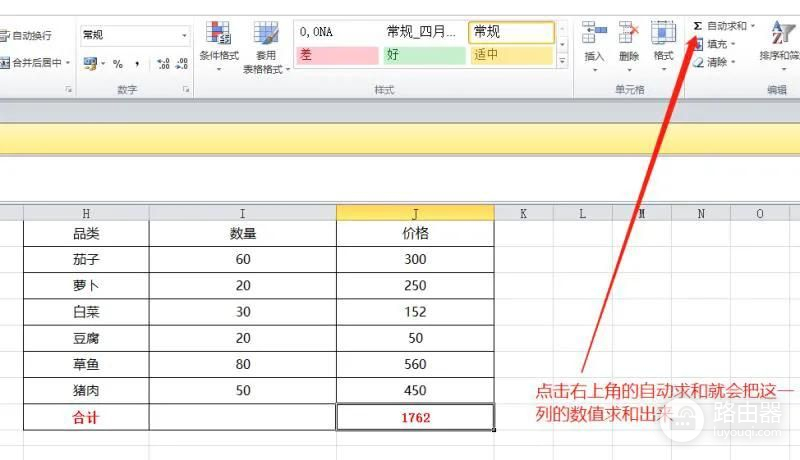
Task: Select column H header
Action: (86, 213)
